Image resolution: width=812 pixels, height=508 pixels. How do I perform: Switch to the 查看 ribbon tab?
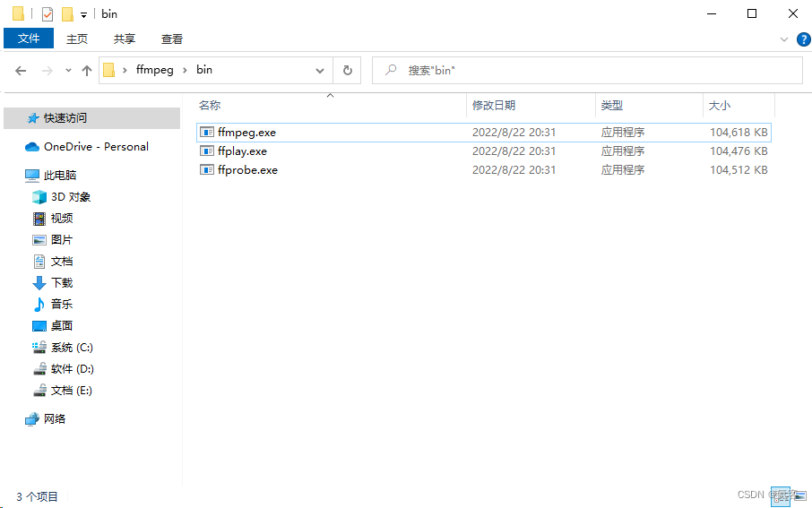tap(171, 39)
